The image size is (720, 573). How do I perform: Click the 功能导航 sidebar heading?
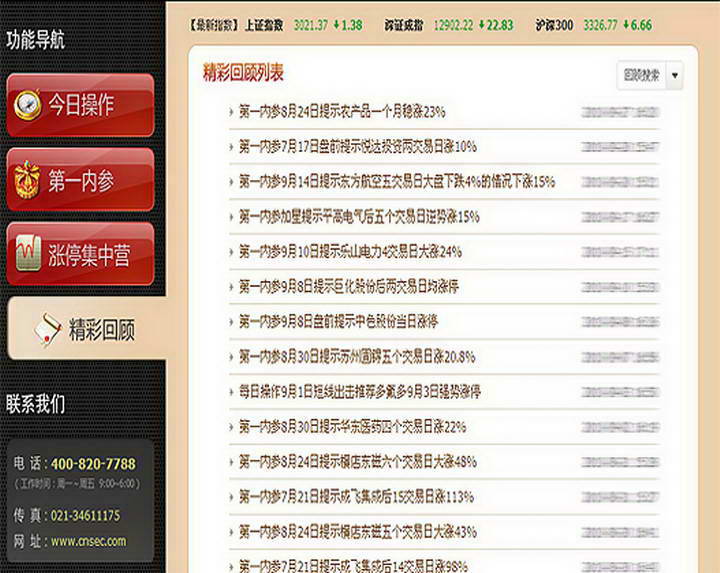click(36, 39)
